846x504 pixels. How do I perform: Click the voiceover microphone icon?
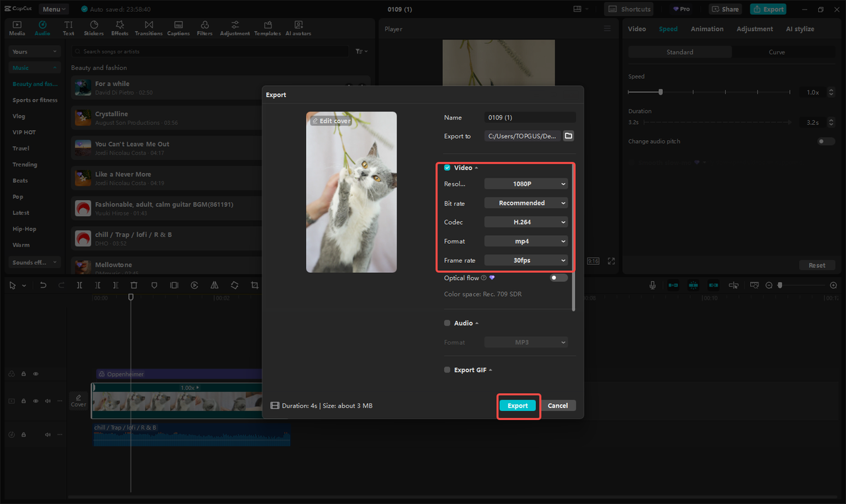click(x=652, y=285)
